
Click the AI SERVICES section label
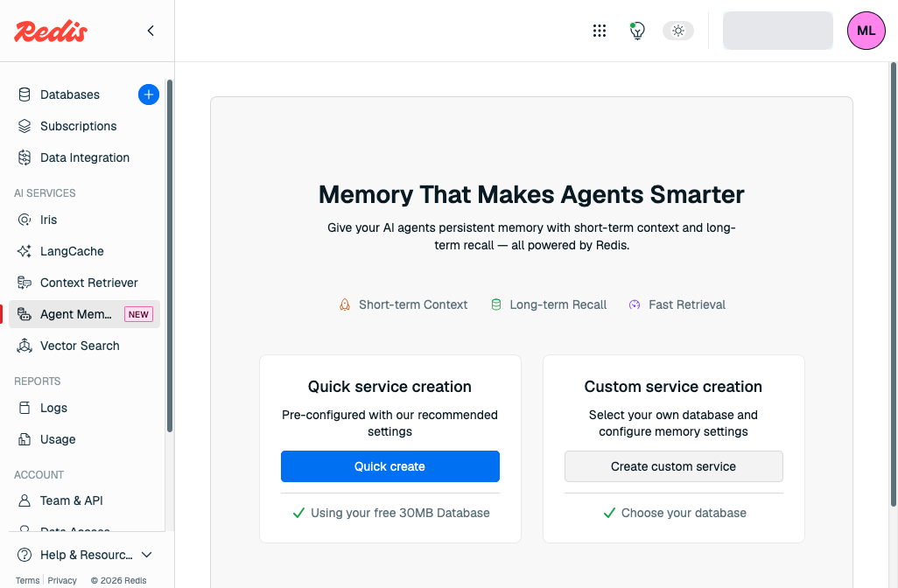click(45, 193)
